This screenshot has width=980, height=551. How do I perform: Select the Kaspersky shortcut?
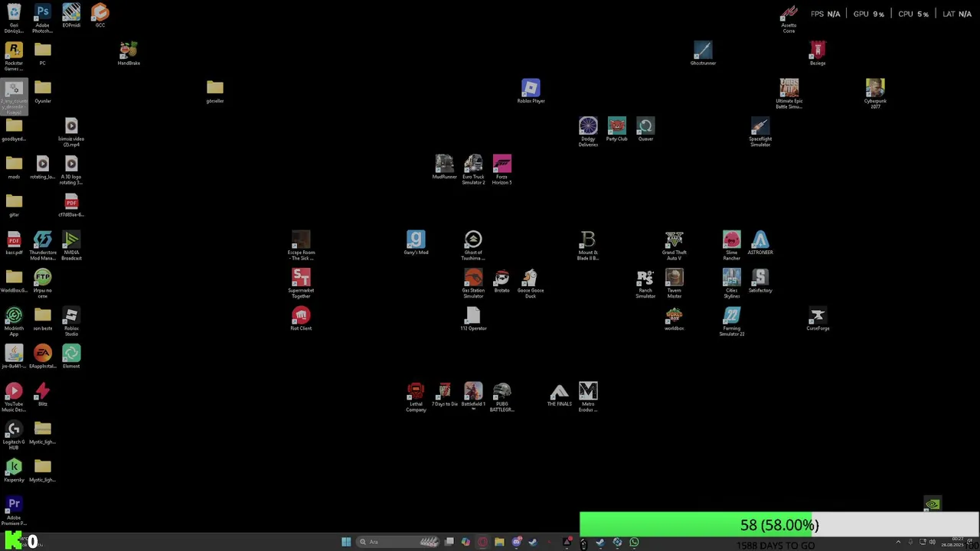coord(14,471)
